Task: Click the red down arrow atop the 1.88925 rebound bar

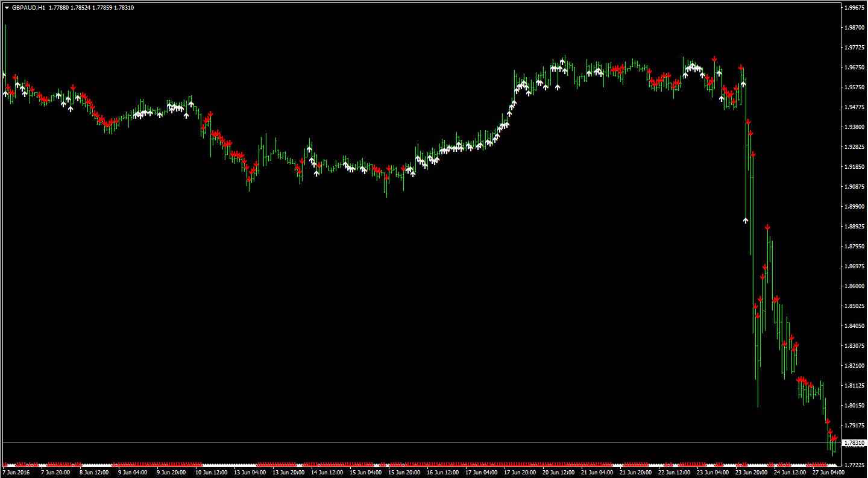Action: pyautogui.click(x=767, y=227)
